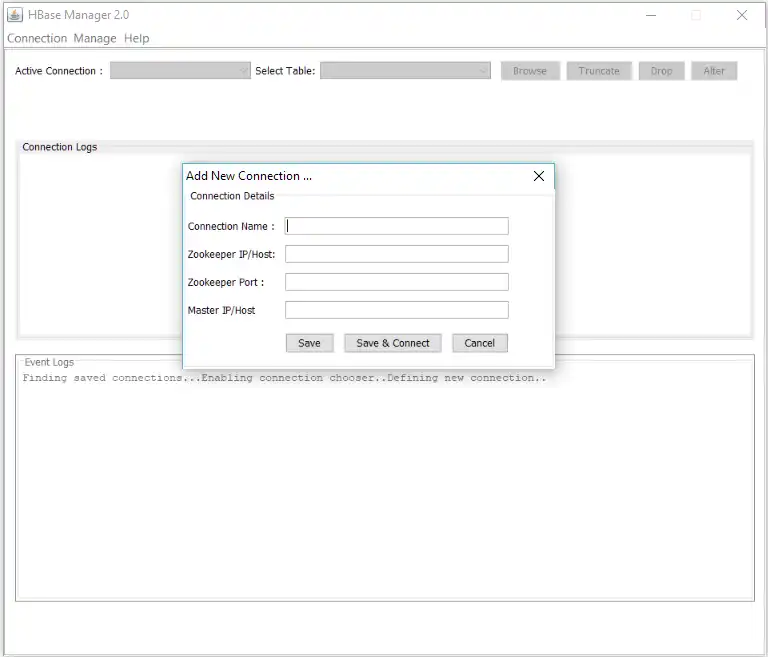768x657 pixels.
Task: Click the Save button
Action: pyautogui.click(x=310, y=343)
